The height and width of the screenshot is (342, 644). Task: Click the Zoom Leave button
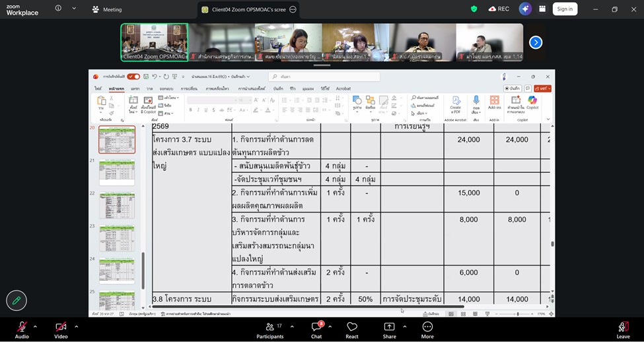tap(623, 329)
